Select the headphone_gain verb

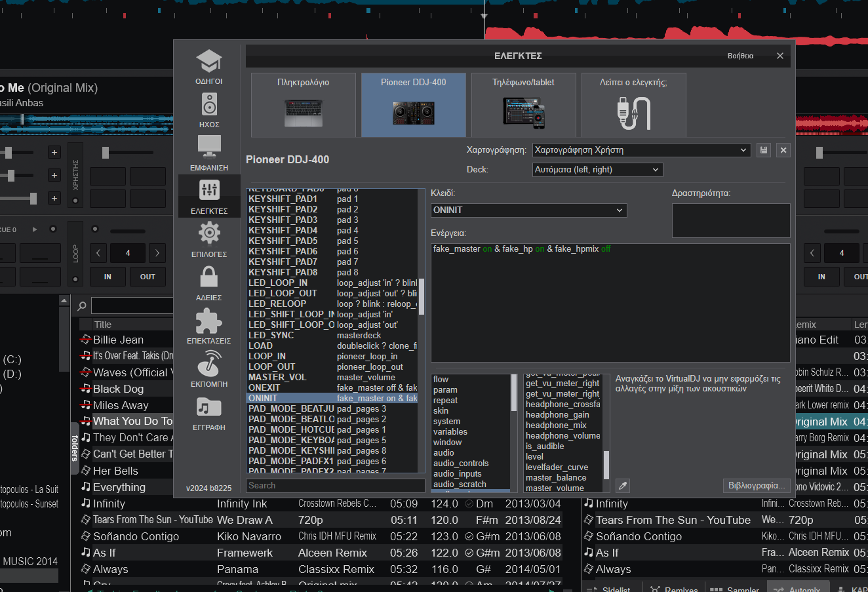pyautogui.click(x=563, y=415)
